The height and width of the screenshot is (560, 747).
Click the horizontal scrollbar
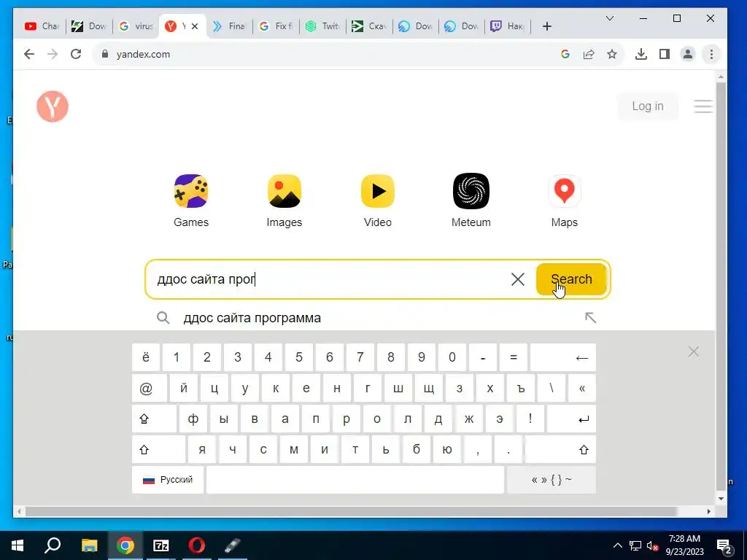tap(351, 511)
